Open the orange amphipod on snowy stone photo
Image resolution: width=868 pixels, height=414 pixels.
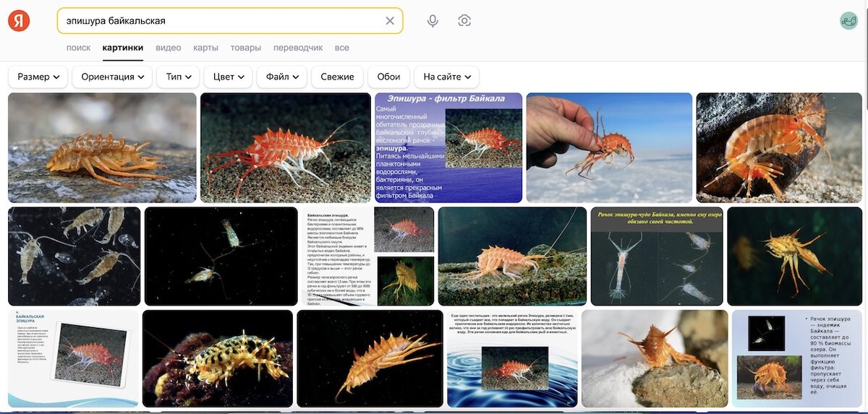(x=655, y=359)
